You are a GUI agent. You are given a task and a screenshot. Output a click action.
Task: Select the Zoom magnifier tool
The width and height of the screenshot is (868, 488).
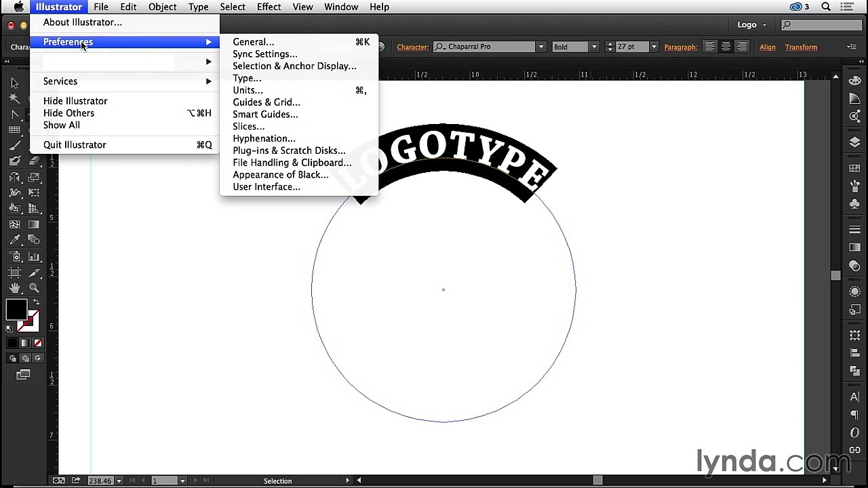[34, 287]
